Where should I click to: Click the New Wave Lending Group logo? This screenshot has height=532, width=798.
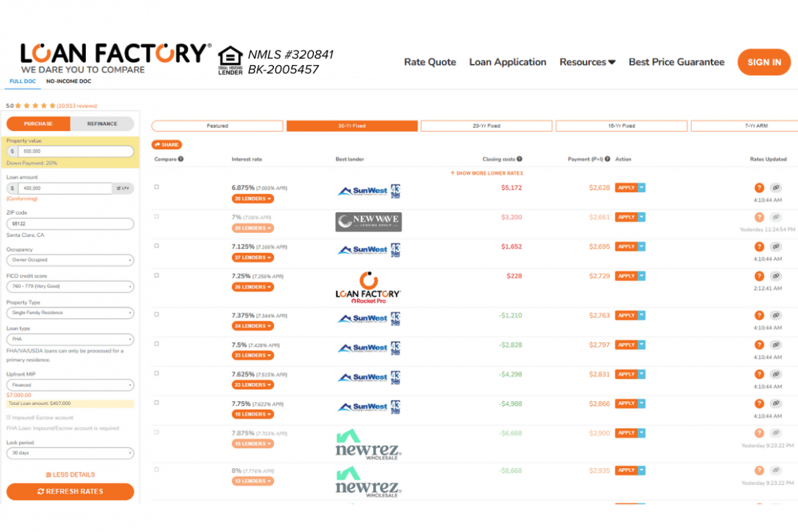point(368,221)
